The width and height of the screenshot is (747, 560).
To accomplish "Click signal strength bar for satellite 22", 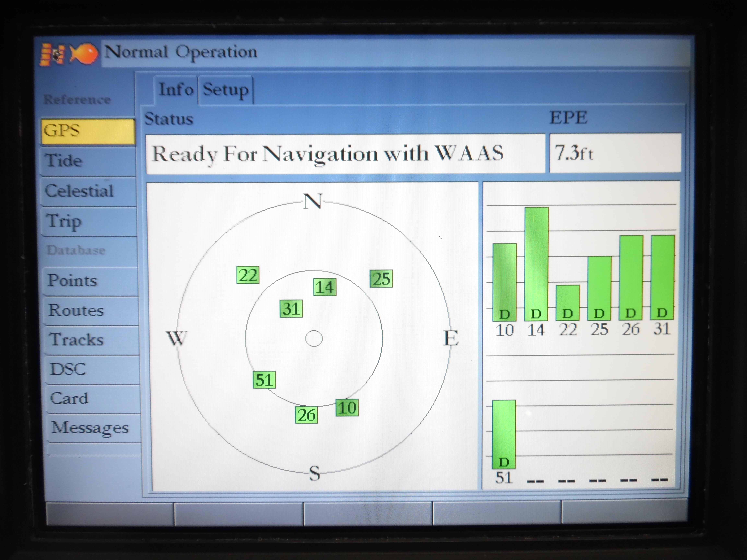I will [568, 303].
